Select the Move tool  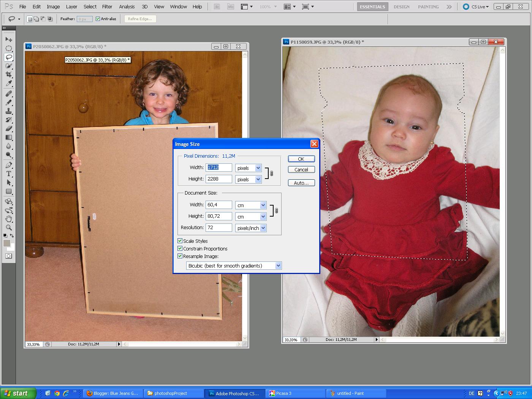tap(9, 39)
